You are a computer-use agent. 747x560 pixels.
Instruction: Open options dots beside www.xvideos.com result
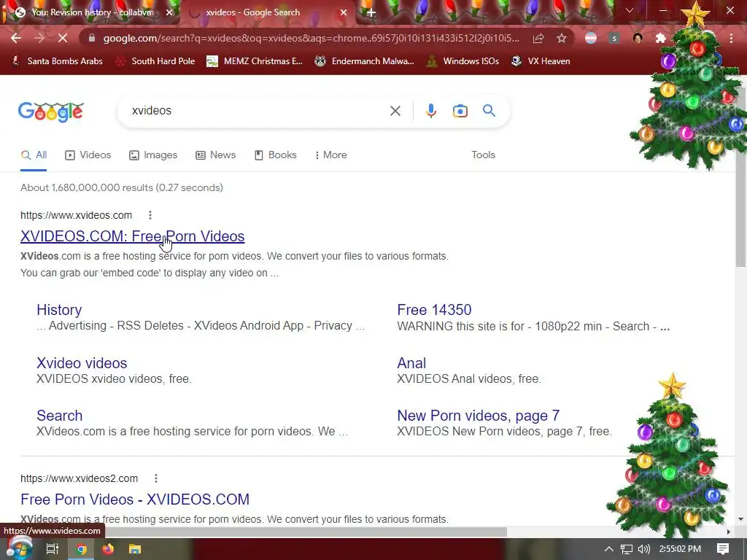coord(150,215)
